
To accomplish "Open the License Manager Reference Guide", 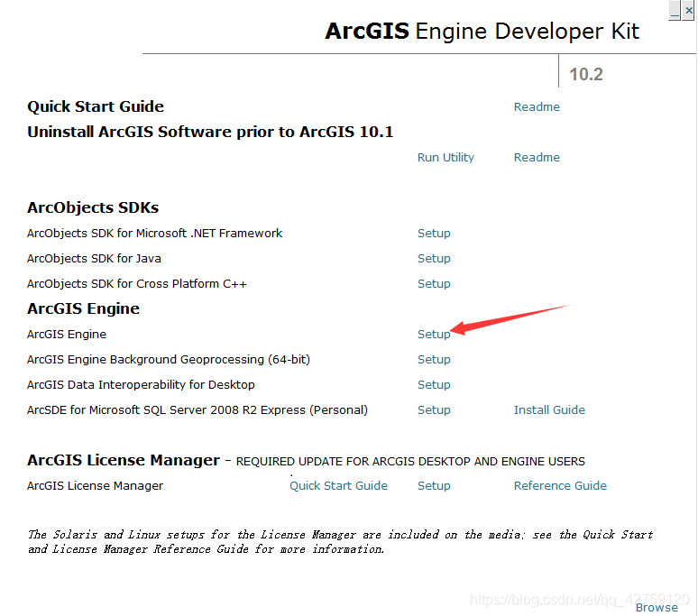I will [x=560, y=485].
